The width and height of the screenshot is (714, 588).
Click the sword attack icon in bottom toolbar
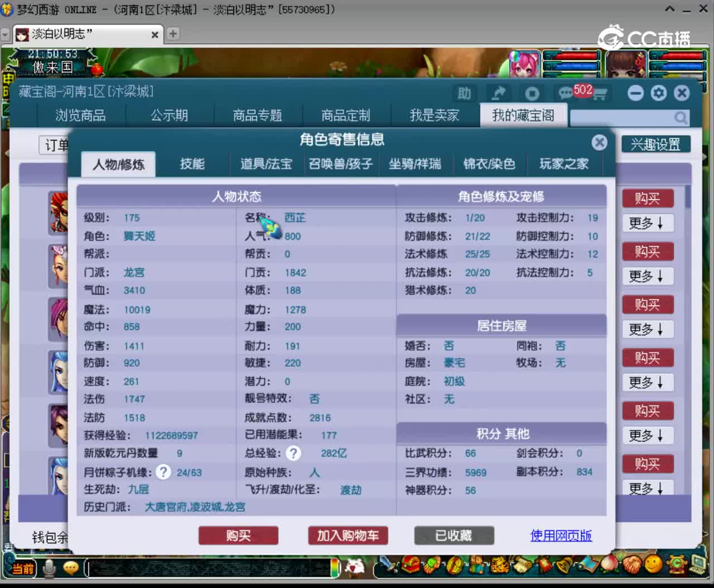pyautogui.click(x=389, y=566)
